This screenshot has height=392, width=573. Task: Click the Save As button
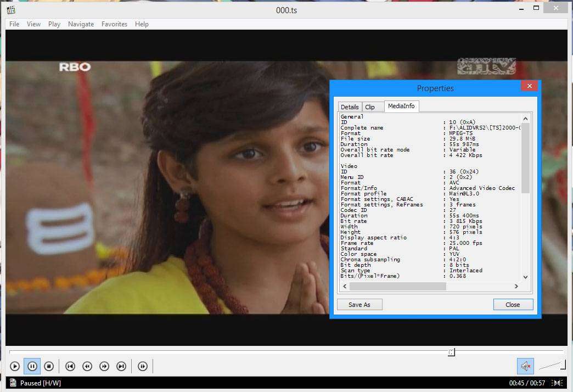coord(359,305)
